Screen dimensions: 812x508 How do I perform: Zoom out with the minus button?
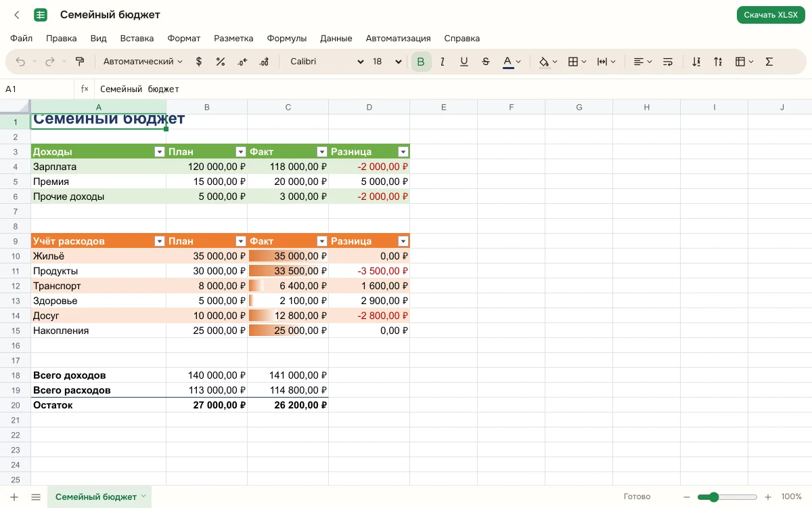(x=686, y=497)
